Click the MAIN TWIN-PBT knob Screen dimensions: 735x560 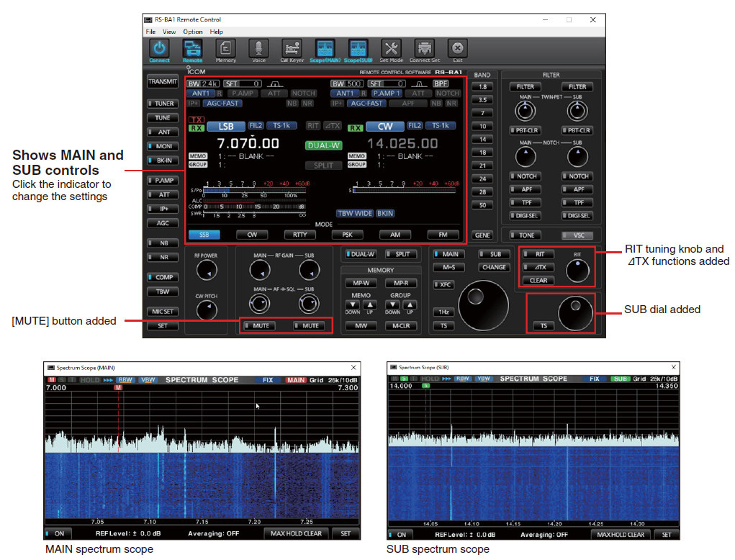[526, 111]
